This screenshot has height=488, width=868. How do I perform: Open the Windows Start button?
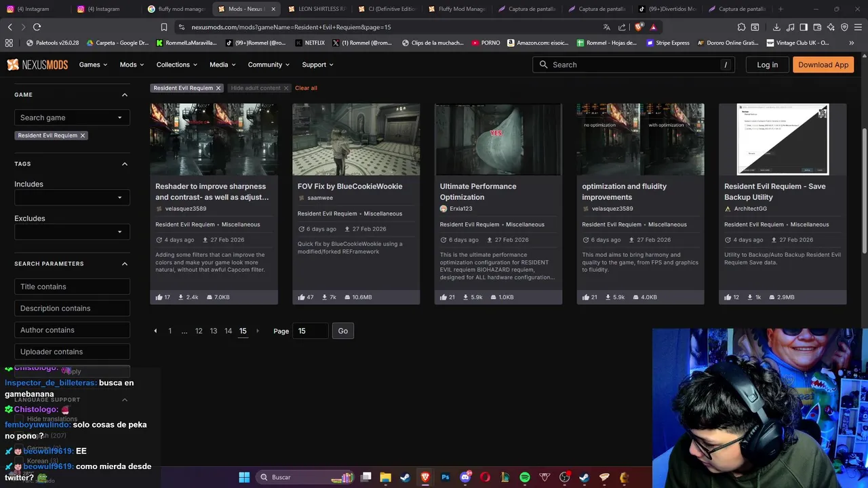pyautogui.click(x=244, y=477)
